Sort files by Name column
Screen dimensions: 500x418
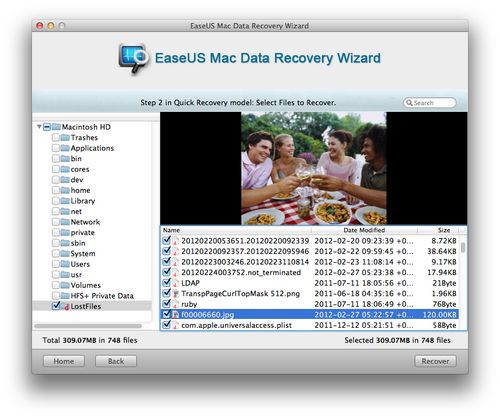click(x=236, y=230)
